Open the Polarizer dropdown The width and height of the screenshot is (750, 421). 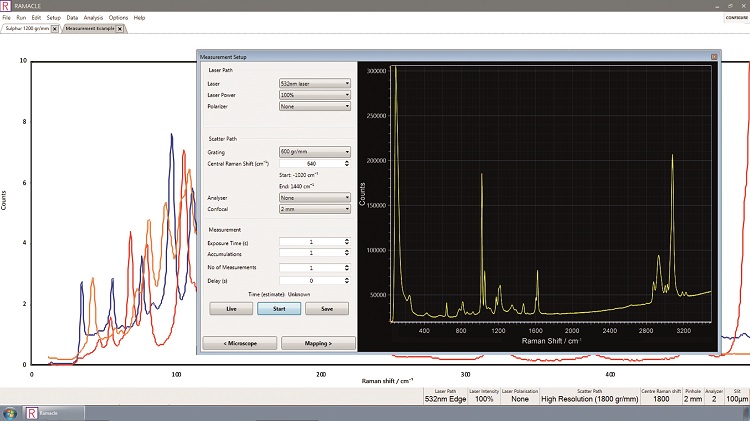click(315, 106)
